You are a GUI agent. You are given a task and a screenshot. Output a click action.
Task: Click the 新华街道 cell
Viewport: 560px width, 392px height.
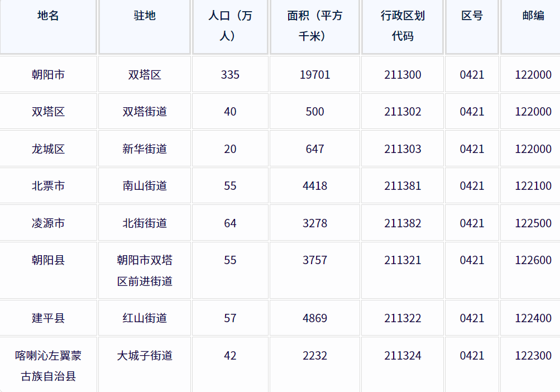click(x=145, y=149)
